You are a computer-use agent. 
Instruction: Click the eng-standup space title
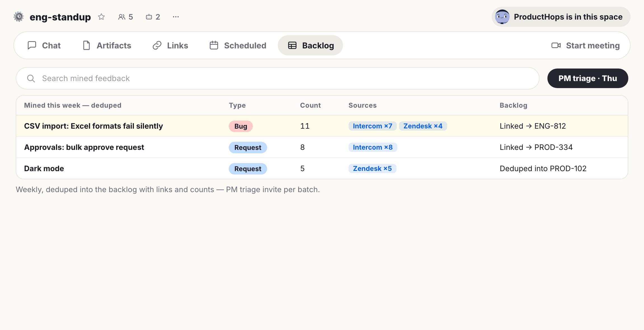coord(60,17)
